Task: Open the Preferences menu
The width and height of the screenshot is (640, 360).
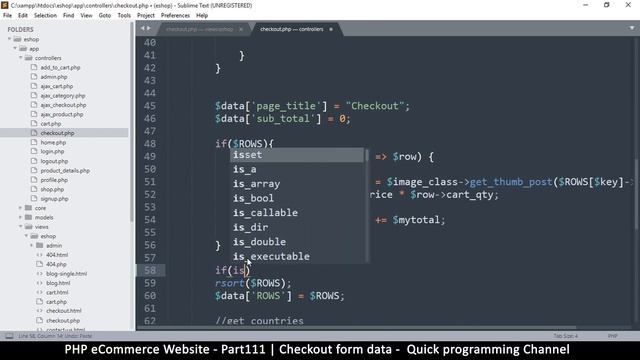Action: tap(175, 16)
